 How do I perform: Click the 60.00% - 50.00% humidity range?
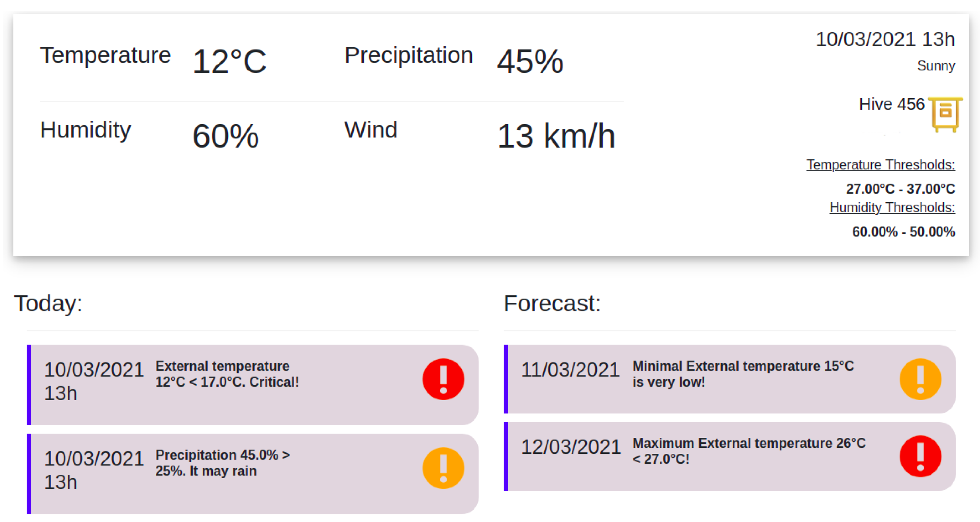tap(903, 231)
